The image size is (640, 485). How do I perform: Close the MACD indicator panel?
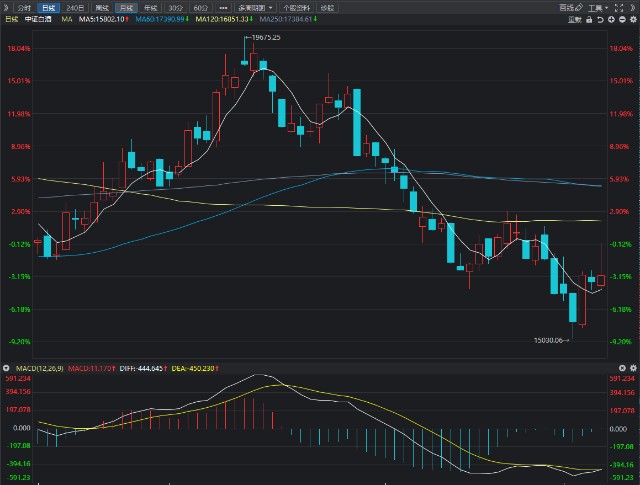coord(622,368)
